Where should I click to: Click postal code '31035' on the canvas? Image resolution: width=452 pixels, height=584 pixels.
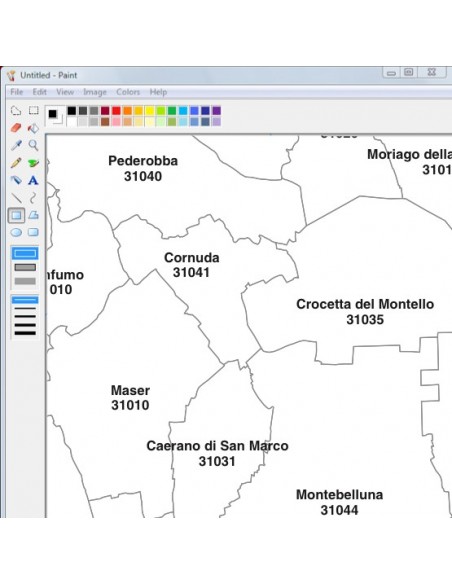tap(365, 320)
